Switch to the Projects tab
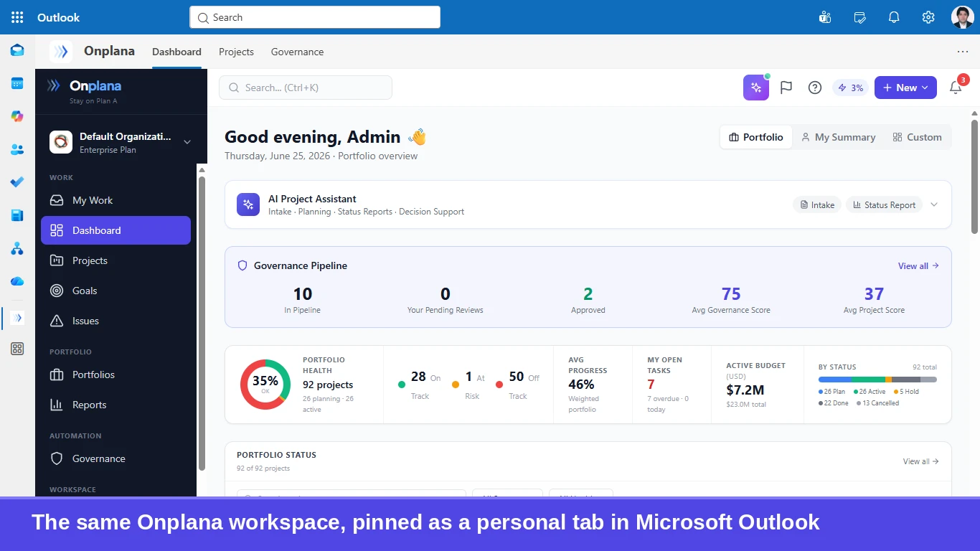980x551 pixels. [236, 52]
